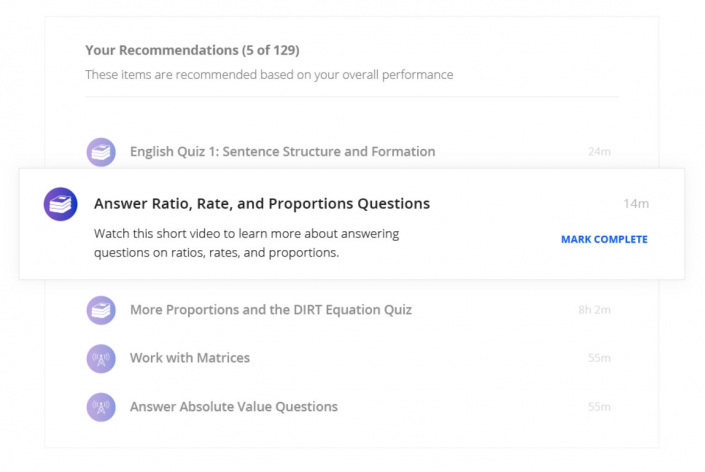This screenshot has height=472, width=705.
Task: Open Answer Ratio, Rate, and Proportions Questions
Action: tap(262, 204)
